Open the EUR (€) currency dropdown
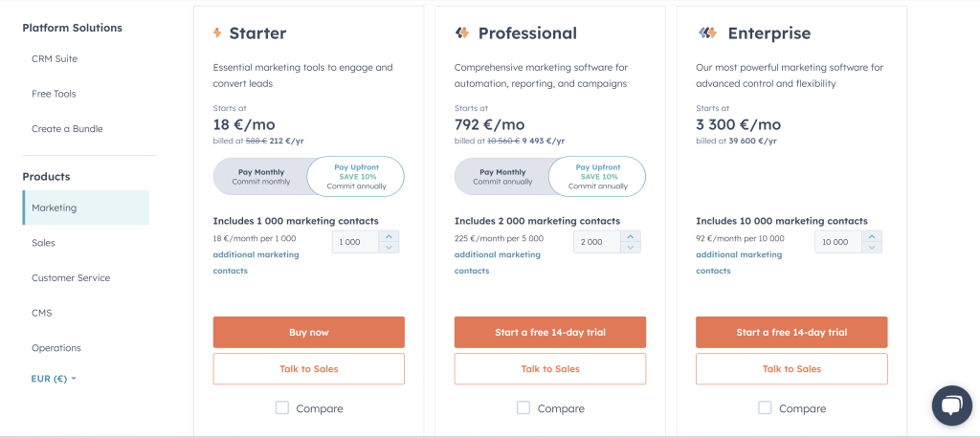The width and height of the screenshot is (980, 438). click(x=54, y=379)
